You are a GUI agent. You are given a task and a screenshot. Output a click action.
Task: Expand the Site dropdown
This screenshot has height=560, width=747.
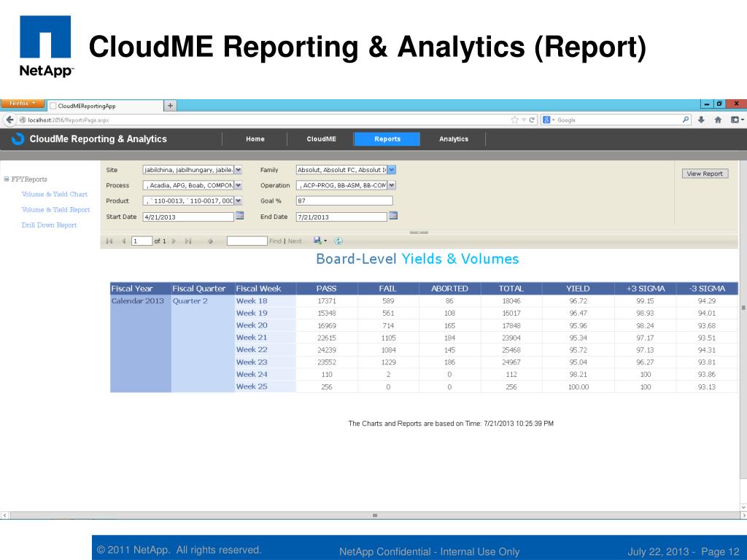[x=239, y=169]
